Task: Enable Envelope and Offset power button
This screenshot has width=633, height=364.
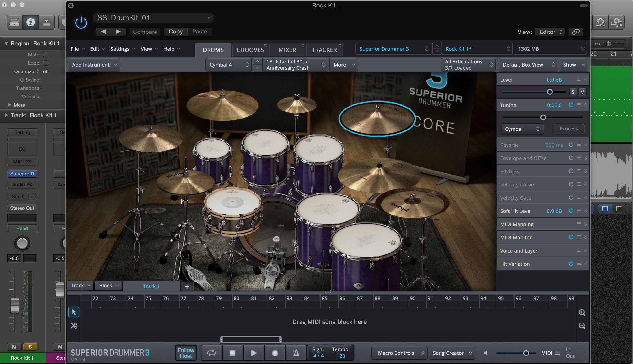Action: (x=571, y=158)
